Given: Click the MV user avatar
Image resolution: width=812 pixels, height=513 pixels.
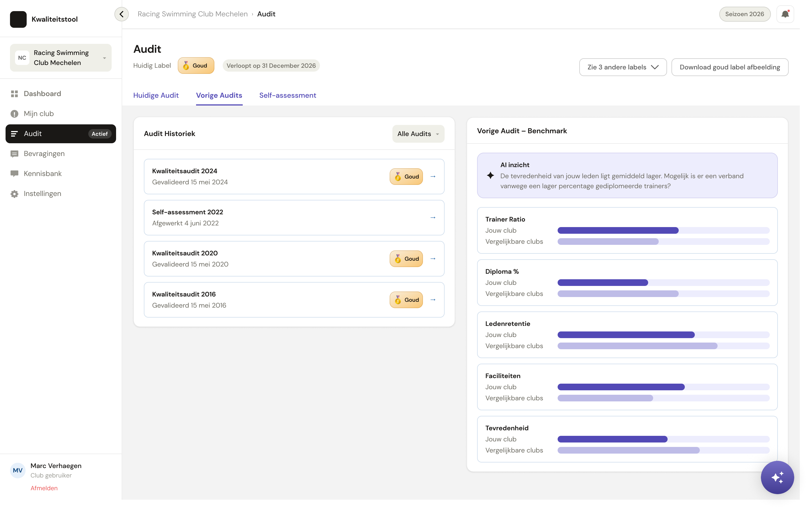Looking at the screenshot, I should 17,470.
